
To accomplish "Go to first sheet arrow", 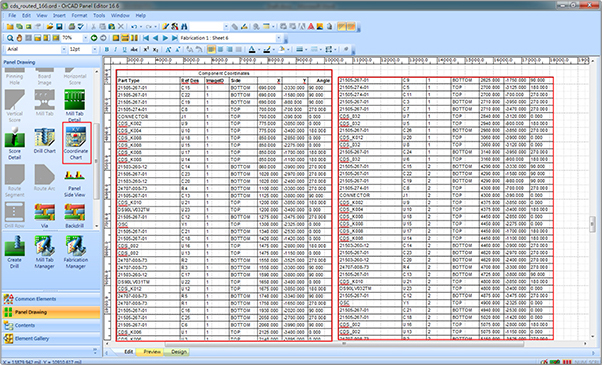I will (x=146, y=38).
